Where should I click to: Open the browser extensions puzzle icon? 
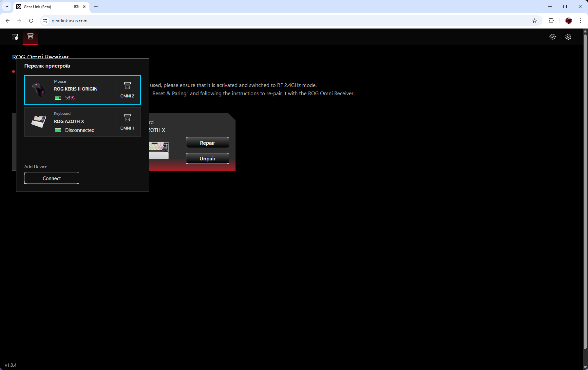point(551,21)
